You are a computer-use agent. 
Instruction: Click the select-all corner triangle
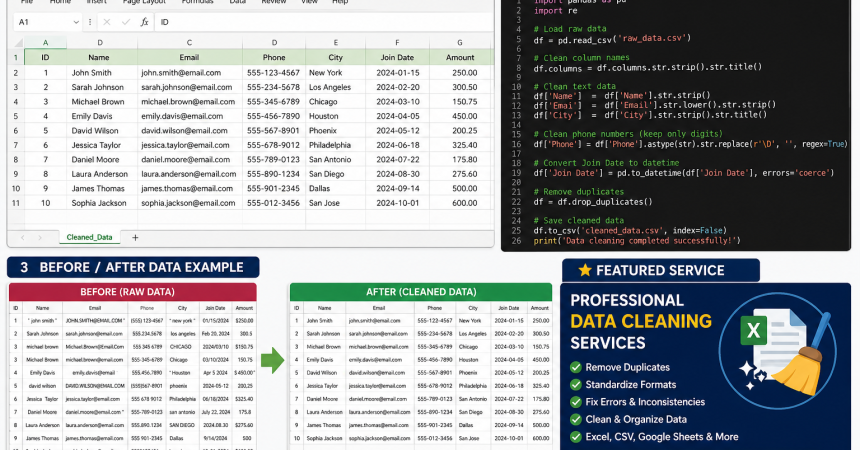tap(16, 43)
